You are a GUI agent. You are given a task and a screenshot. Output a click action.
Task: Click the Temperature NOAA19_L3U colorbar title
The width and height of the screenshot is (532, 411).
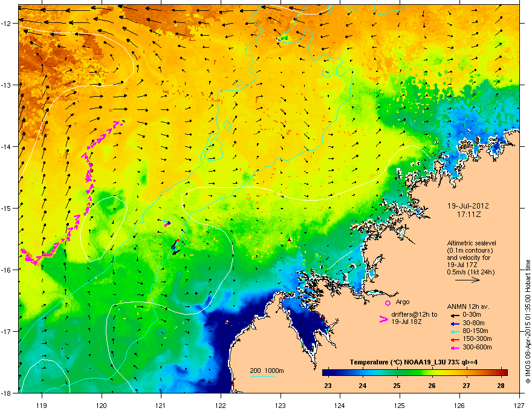414,362
